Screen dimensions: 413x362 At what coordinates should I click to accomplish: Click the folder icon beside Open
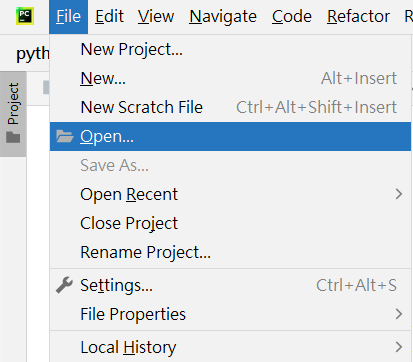[65, 136]
